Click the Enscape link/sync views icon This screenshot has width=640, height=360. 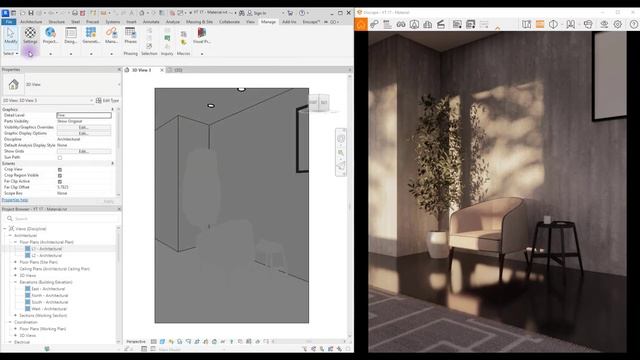[374, 24]
